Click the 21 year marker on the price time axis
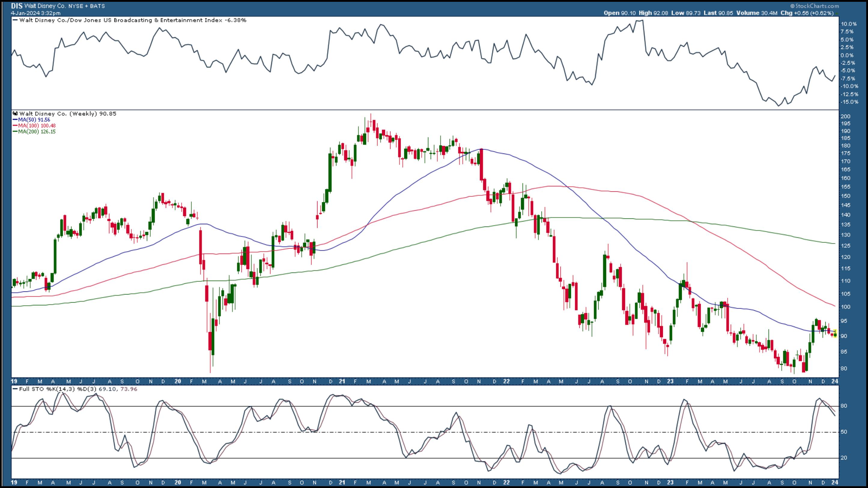The width and height of the screenshot is (868, 488). pos(342,382)
